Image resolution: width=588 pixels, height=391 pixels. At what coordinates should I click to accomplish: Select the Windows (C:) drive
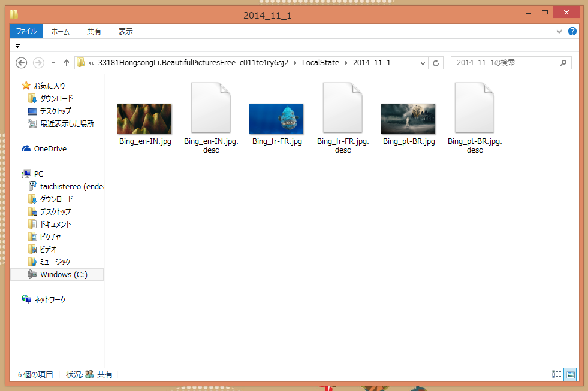(x=58, y=274)
